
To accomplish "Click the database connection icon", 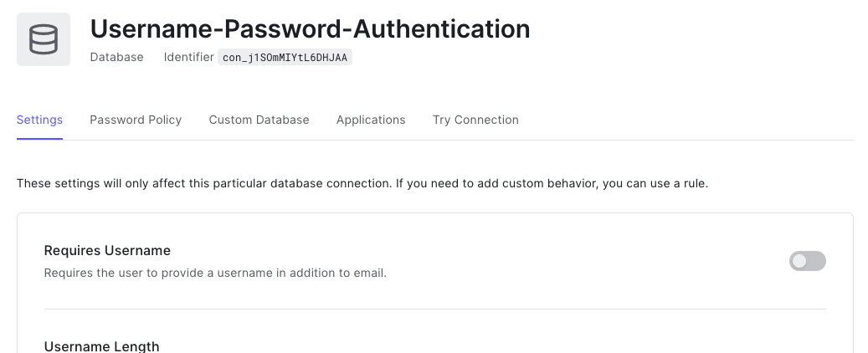I will [x=44, y=39].
